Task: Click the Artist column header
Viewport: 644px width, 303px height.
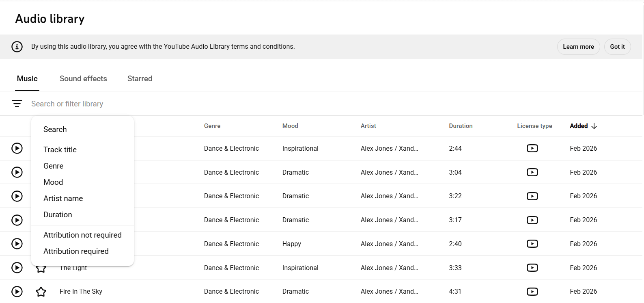Action: click(368, 126)
